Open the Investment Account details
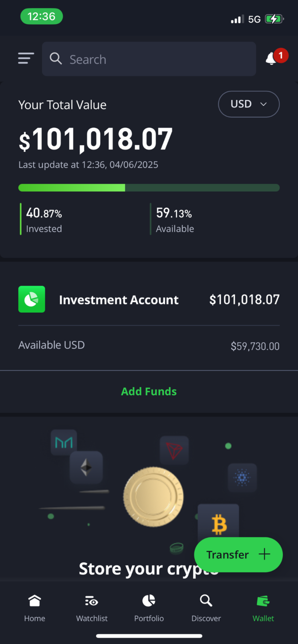Image resolution: width=298 pixels, height=644 pixels. 118,299
